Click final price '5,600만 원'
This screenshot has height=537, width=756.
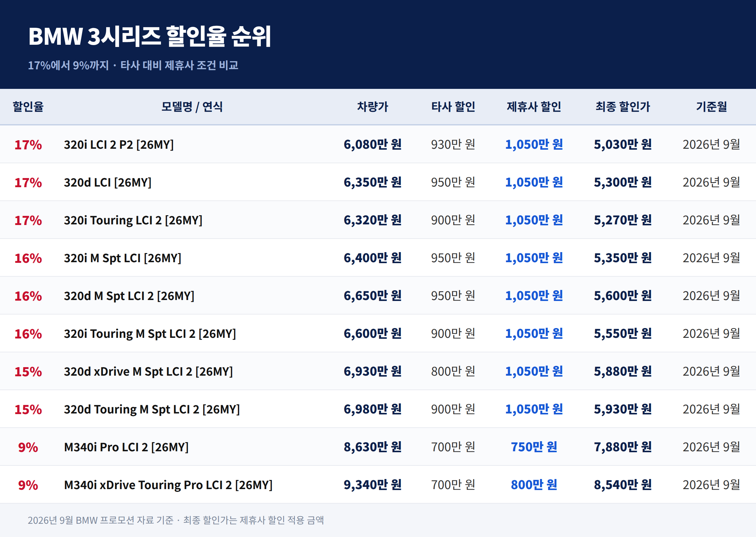622,296
